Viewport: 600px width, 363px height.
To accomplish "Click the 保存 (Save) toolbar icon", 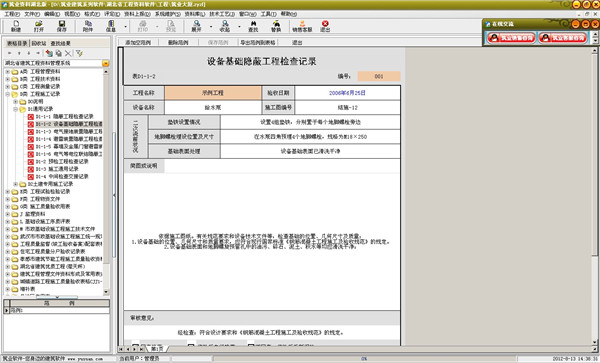I will [62, 26].
